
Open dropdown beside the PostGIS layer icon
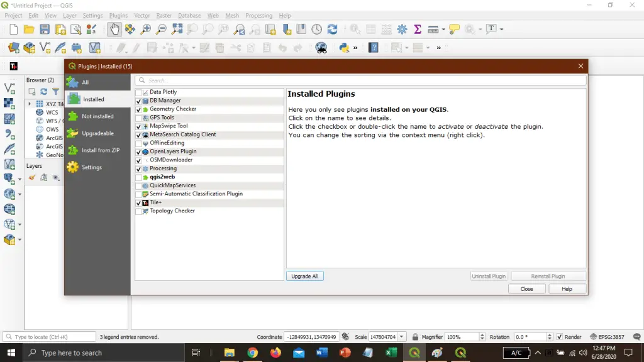coord(19,179)
